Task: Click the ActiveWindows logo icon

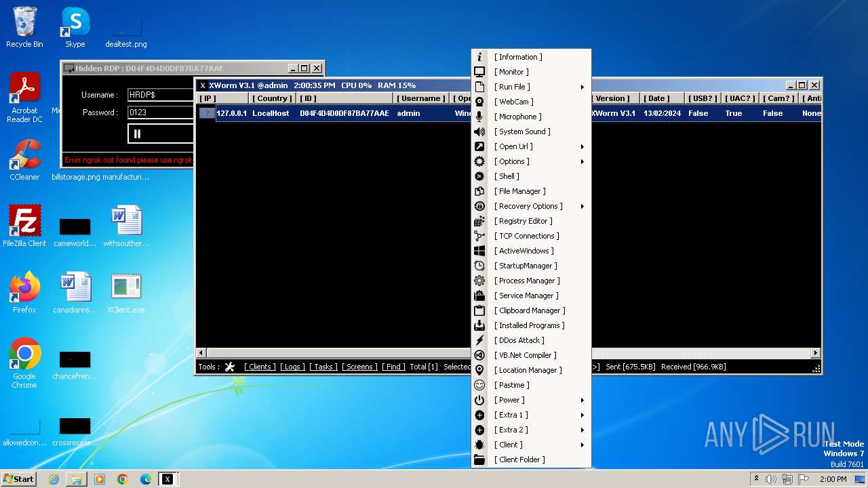Action: pos(479,251)
